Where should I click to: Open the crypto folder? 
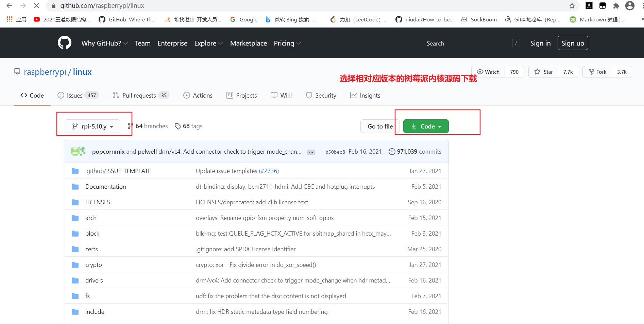click(x=94, y=265)
